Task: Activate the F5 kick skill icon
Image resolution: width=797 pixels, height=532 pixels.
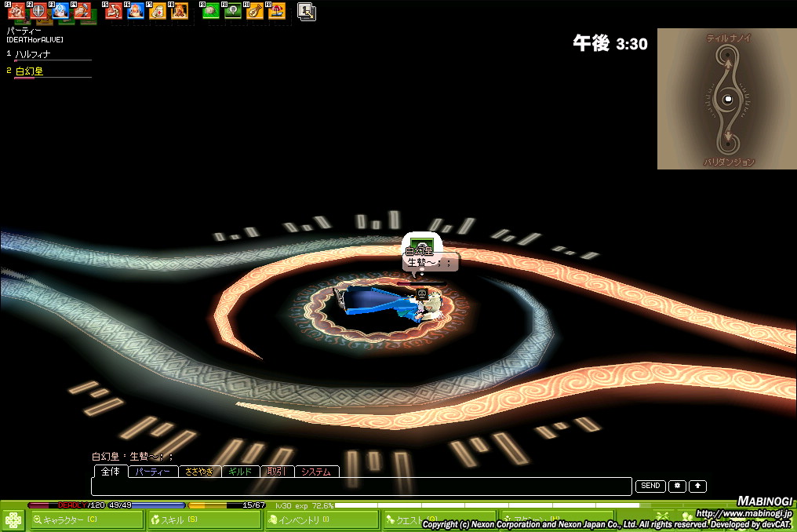Action: [x=114, y=11]
